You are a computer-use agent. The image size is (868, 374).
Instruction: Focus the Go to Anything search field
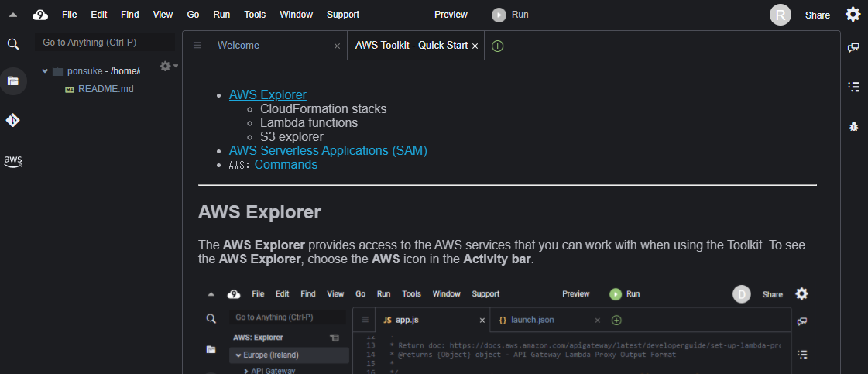click(x=105, y=42)
